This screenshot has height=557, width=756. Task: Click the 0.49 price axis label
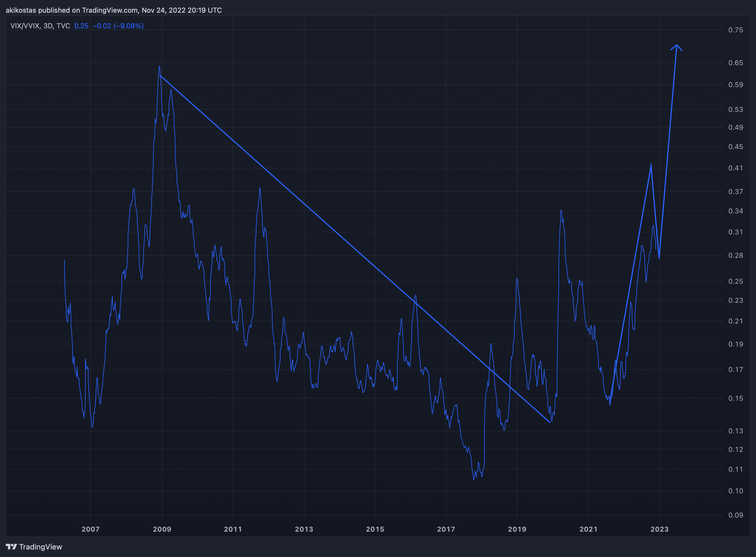click(x=736, y=127)
